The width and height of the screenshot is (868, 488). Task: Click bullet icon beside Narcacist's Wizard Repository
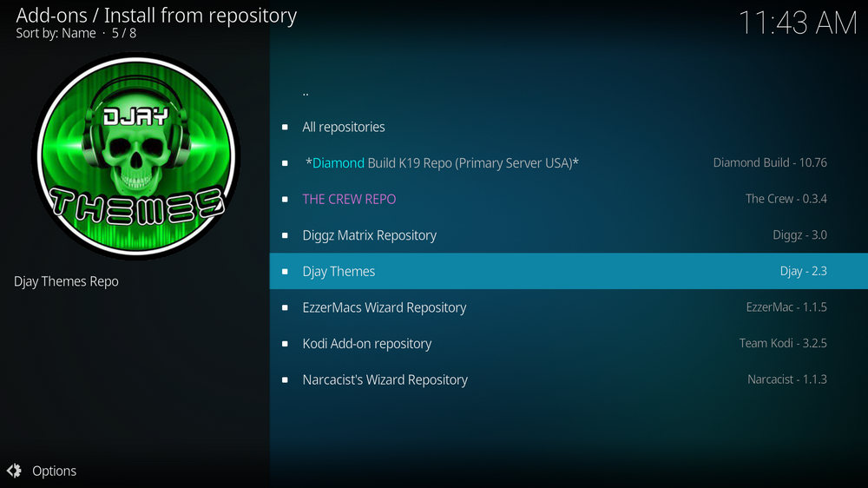285,379
